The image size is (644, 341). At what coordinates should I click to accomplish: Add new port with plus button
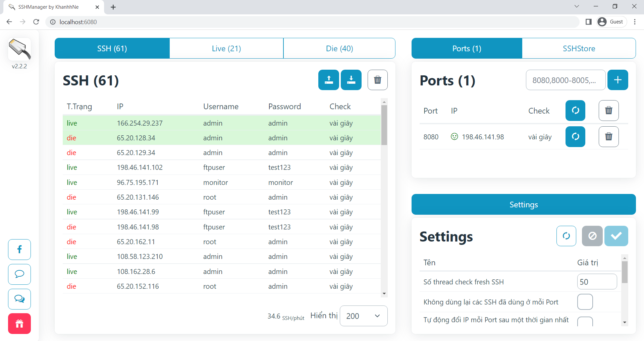[x=618, y=80]
